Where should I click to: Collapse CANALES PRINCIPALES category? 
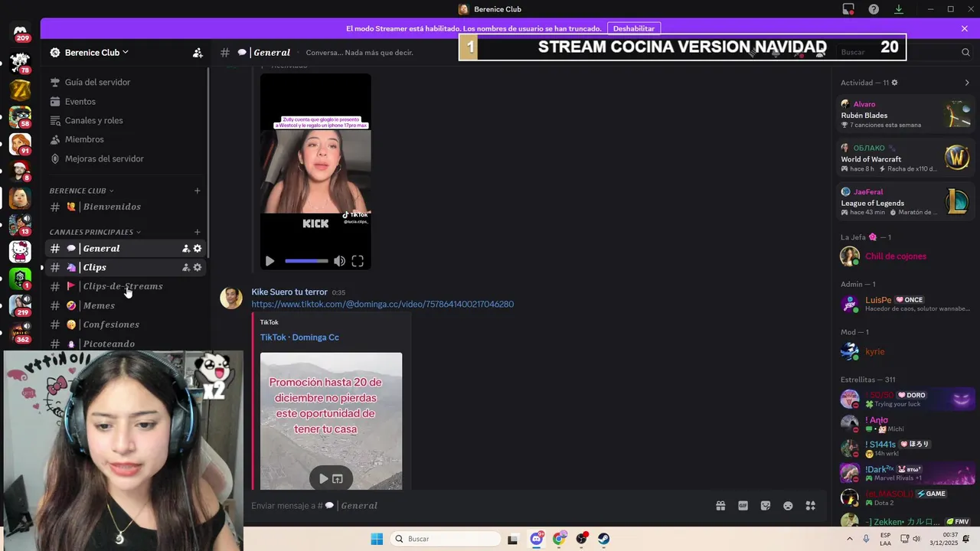95,232
